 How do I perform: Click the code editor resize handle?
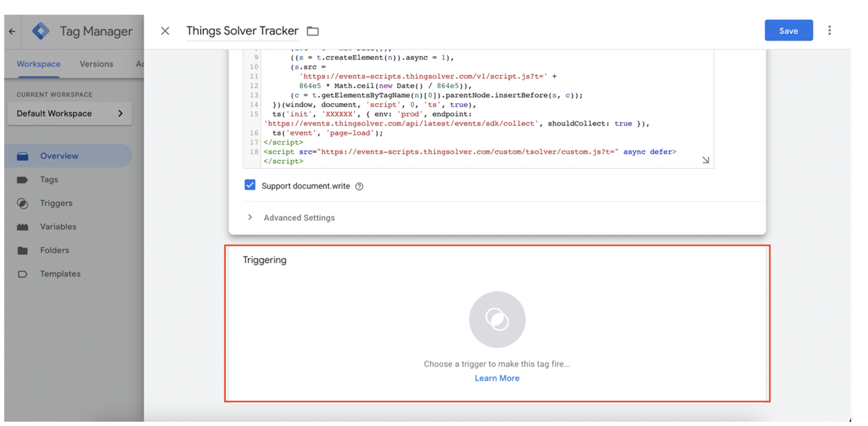tap(705, 160)
